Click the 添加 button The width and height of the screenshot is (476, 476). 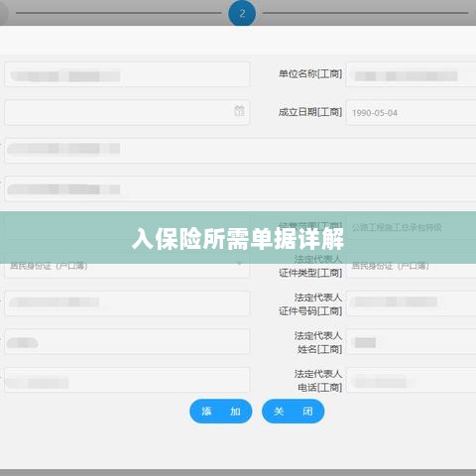pos(221,412)
